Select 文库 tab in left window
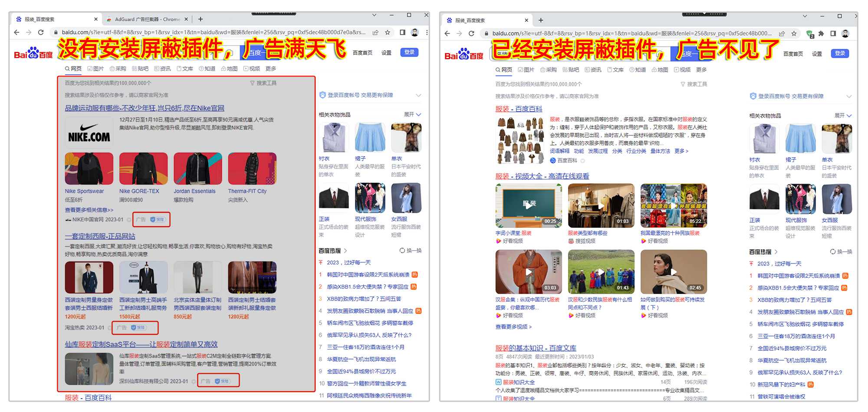The height and width of the screenshot is (412, 868). click(184, 69)
